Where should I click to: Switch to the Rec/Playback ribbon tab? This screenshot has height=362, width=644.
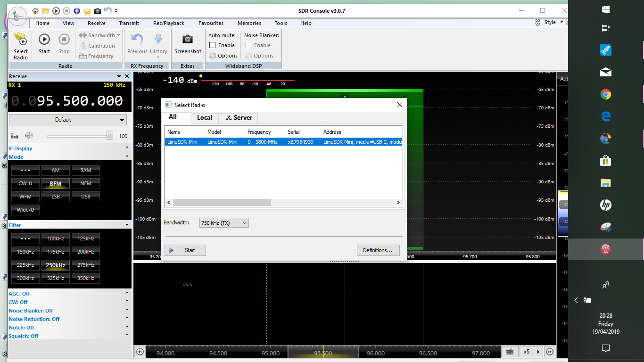click(169, 23)
